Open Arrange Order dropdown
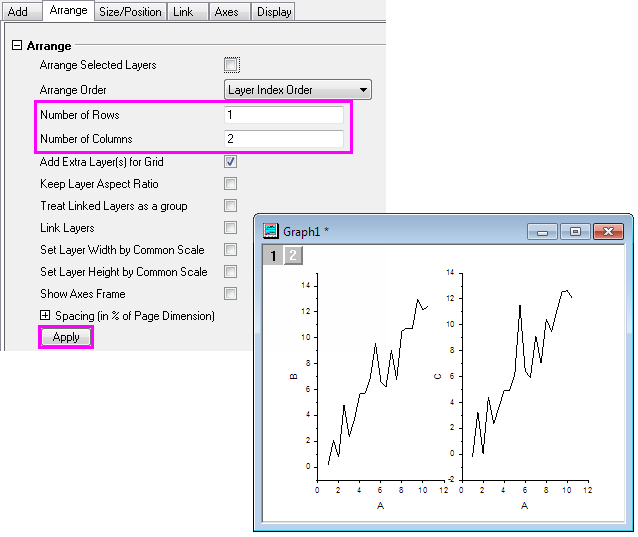This screenshot has height=537, width=638. tap(298, 90)
